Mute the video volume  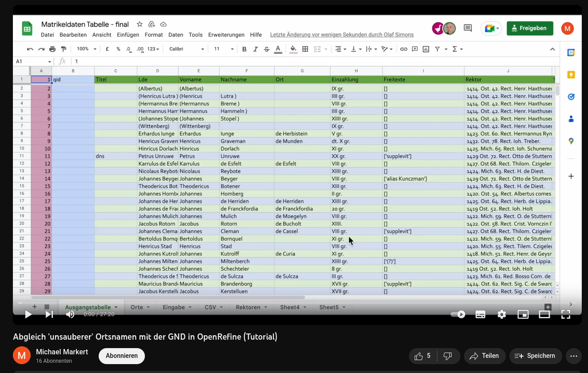pyautogui.click(x=70, y=314)
